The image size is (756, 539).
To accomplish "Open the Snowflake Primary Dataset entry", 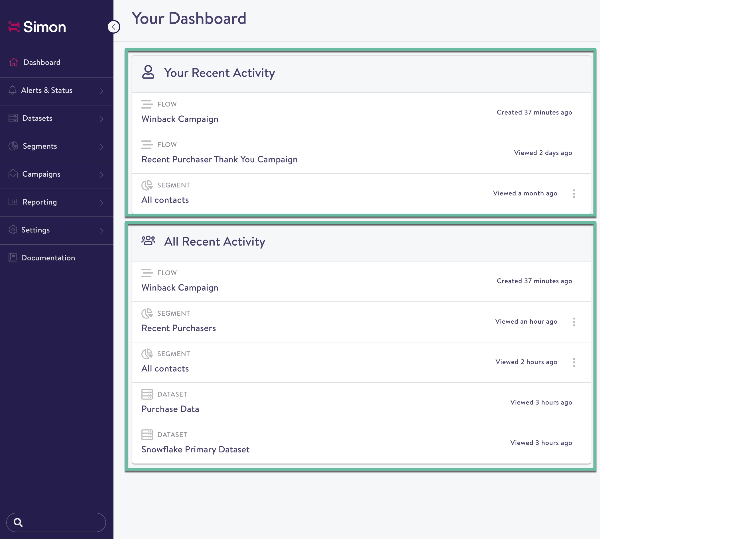I will coord(195,449).
